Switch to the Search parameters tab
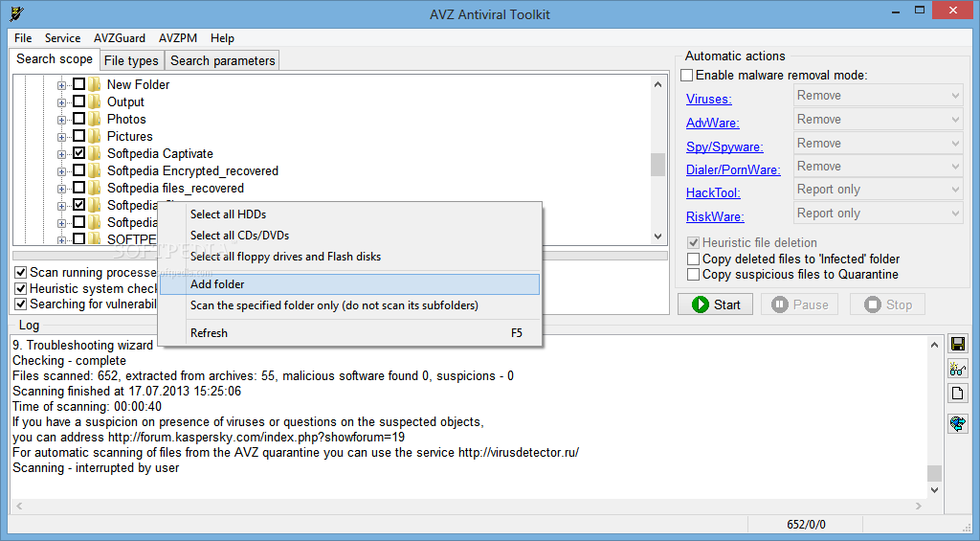 pos(222,60)
